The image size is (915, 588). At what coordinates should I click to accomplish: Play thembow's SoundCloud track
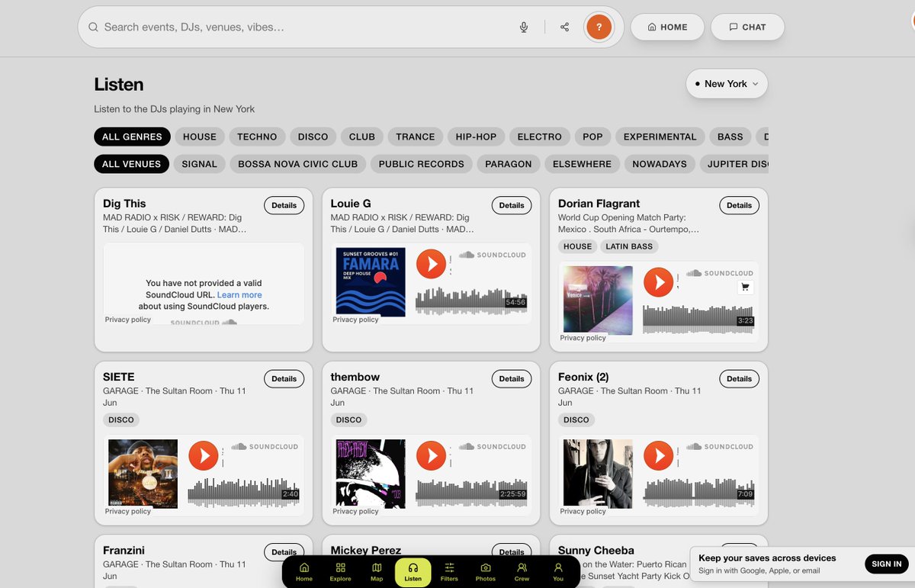pyautogui.click(x=431, y=455)
